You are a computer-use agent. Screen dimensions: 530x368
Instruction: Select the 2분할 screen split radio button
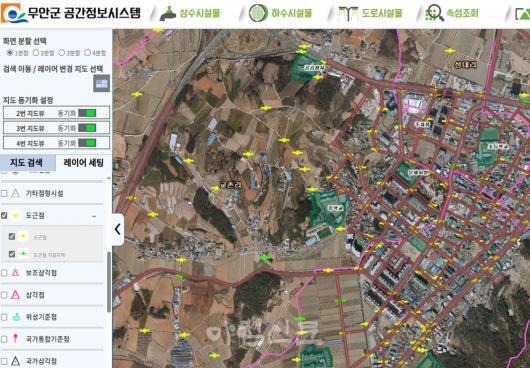(x=36, y=53)
